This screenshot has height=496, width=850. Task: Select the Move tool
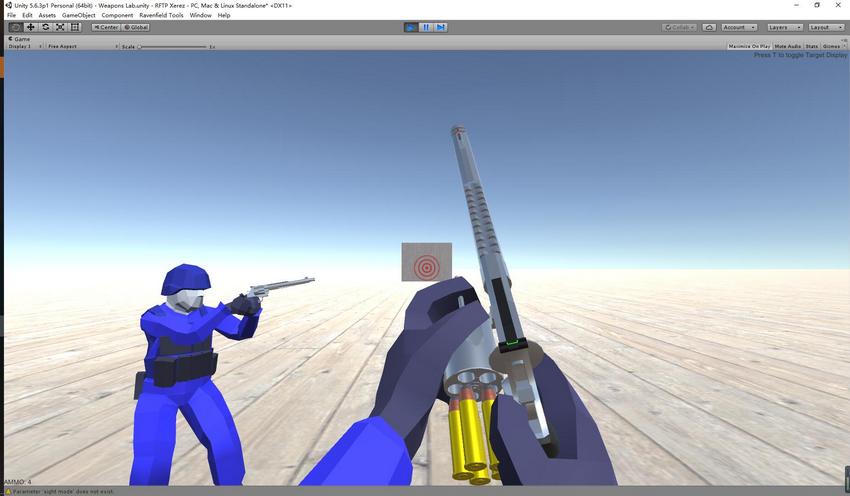click(30, 27)
